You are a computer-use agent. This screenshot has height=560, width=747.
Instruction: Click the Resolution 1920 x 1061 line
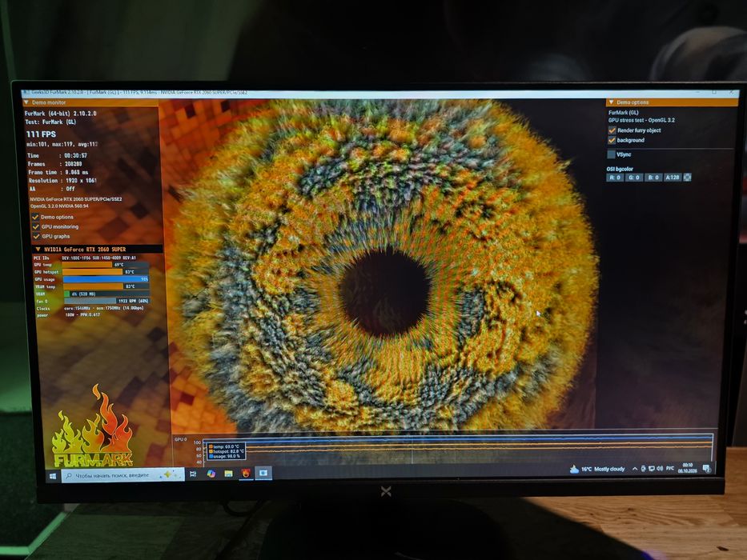[x=62, y=181]
